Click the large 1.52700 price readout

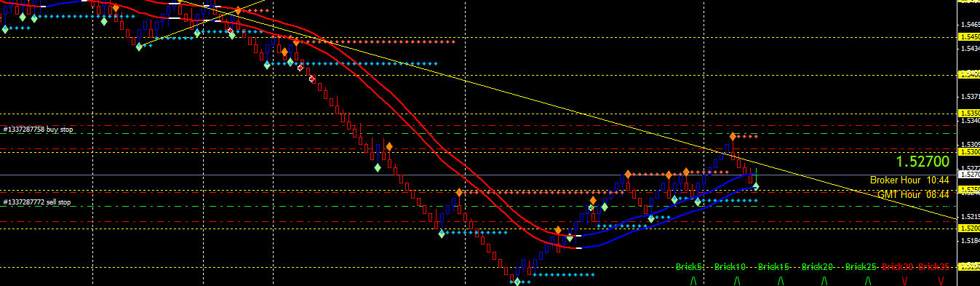click(923, 162)
